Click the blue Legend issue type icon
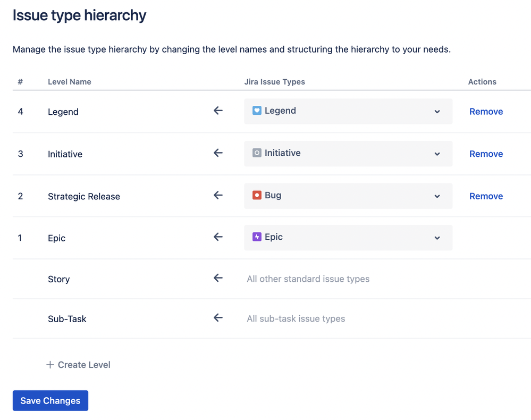 (257, 111)
